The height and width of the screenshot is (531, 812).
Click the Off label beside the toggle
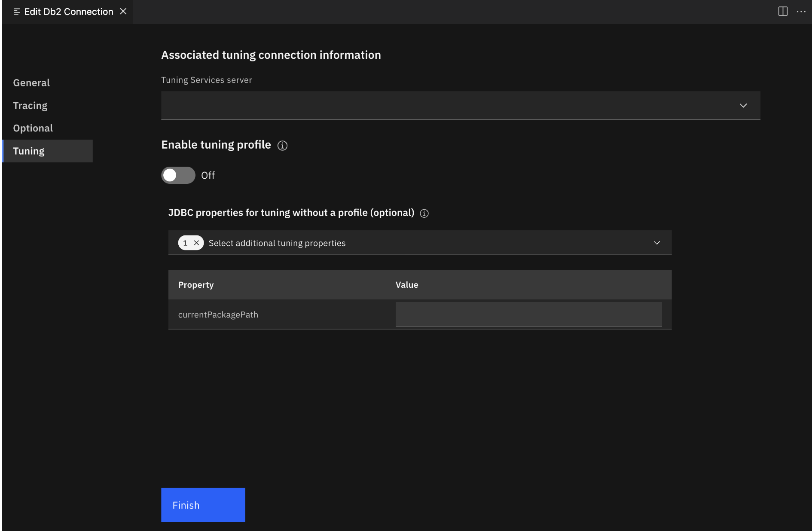[208, 175]
